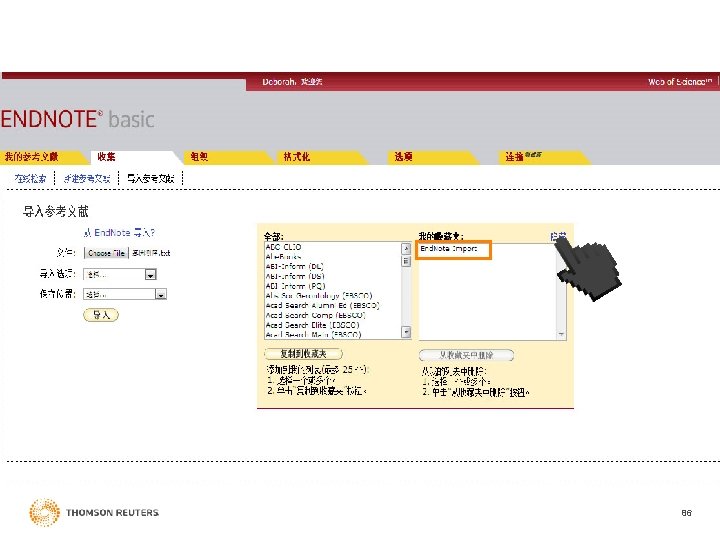Viewport: 720px width, 540px height.
Task: Select the 导入参考文献 sub-tab
Action: [x=151, y=179]
